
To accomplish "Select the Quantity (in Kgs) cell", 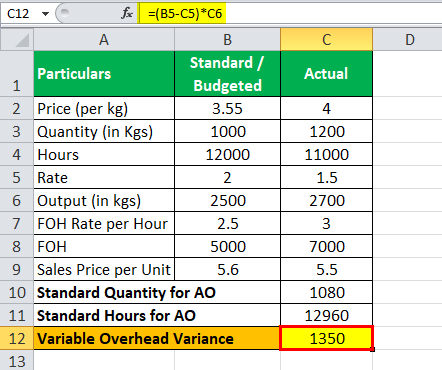I will point(104,131).
